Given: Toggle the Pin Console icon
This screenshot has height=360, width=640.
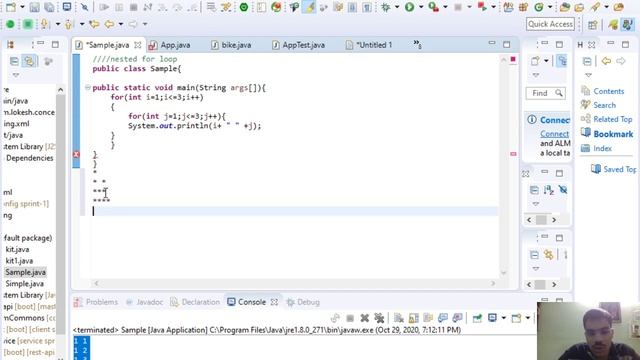Looking at the screenshot, I should [x=477, y=318].
